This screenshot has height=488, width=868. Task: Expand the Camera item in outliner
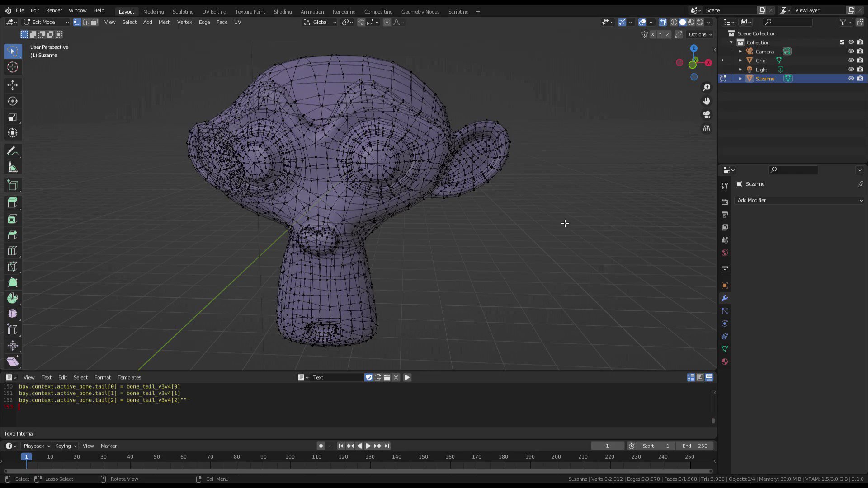click(x=740, y=52)
